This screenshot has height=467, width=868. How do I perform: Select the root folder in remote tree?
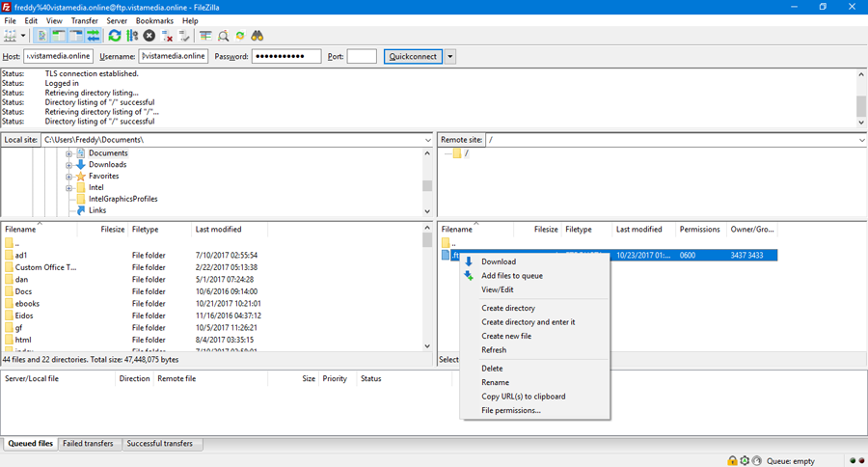pos(466,153)
